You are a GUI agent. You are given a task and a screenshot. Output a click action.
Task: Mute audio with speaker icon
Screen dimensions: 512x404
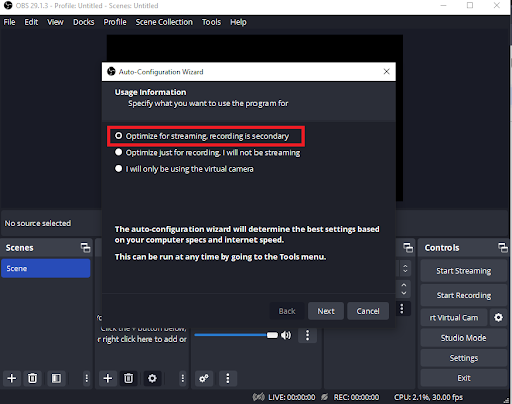(286, 335)
